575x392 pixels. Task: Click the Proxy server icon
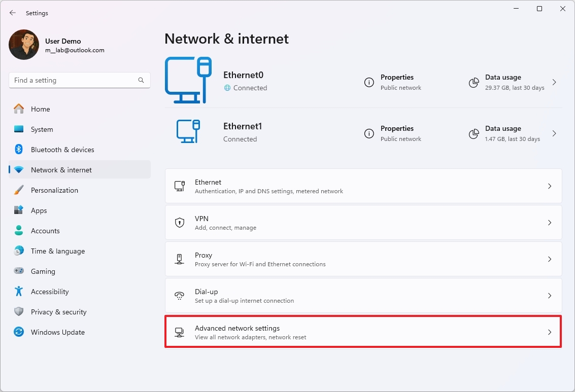click(x=179, y=259)
